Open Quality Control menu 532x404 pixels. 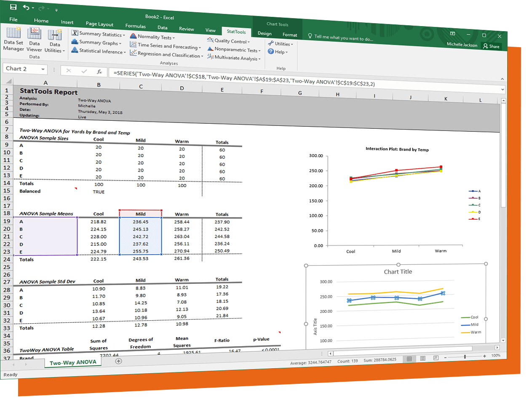point(228,41)
